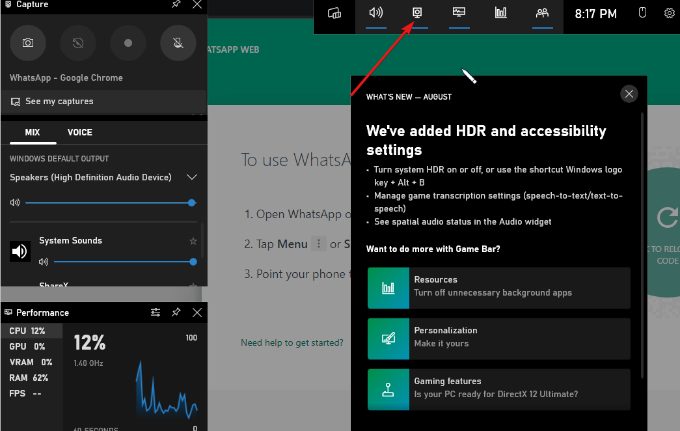The width and height of the screenshot is (680, 431).
Task: Adjust System Sounds volume slider
Action: (125, 261)
